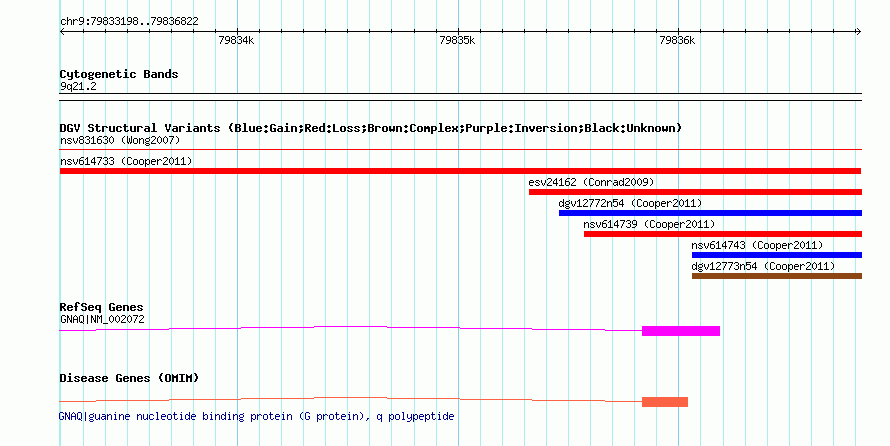The width and height of the screenshot is (890, 446).
Task: Click the OMIM GNAQ orange intron line
Action: pyautogui.click(x=351, y=399)
